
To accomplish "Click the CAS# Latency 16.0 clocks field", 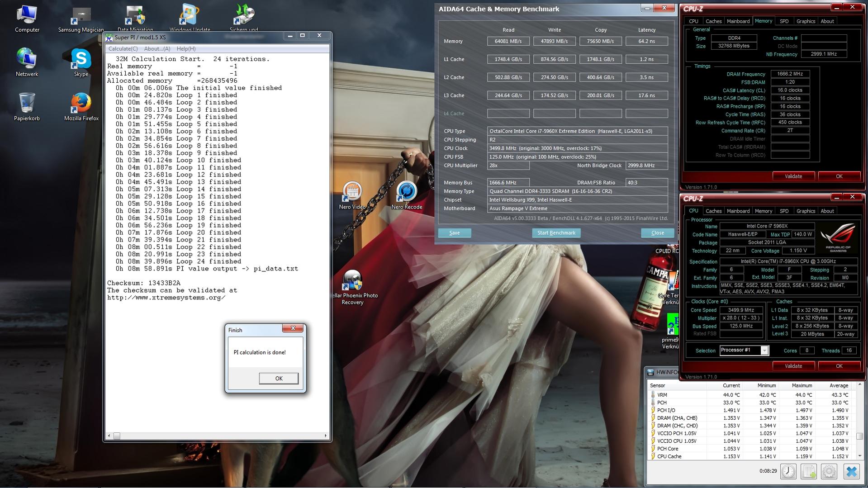I will tap(790, 90).
